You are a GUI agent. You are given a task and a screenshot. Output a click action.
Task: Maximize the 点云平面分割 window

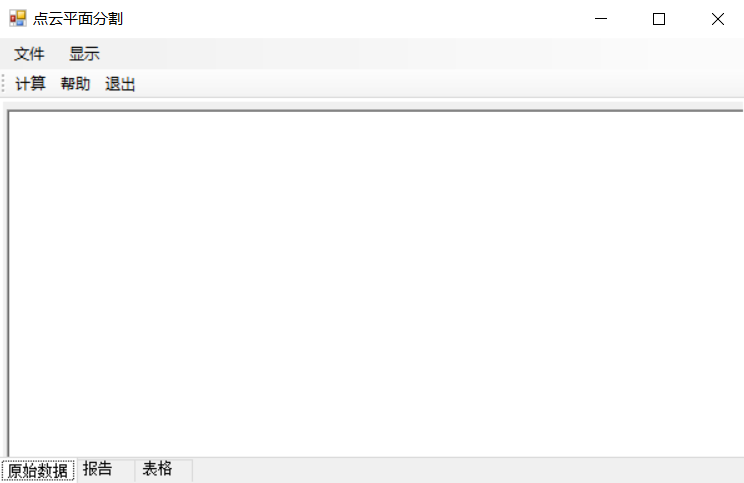(659, 19)
